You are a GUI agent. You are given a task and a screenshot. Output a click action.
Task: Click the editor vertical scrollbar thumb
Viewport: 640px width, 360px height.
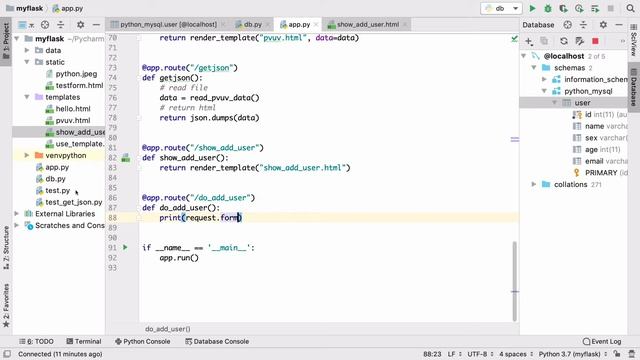pyautogui.click(x=514, y=281)
